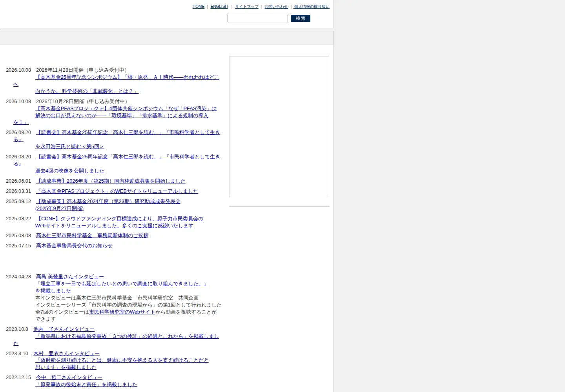Click the 検索 search button
Image resolution: width=565 pixels, height=392 pixels.
(x=301, y=18)
